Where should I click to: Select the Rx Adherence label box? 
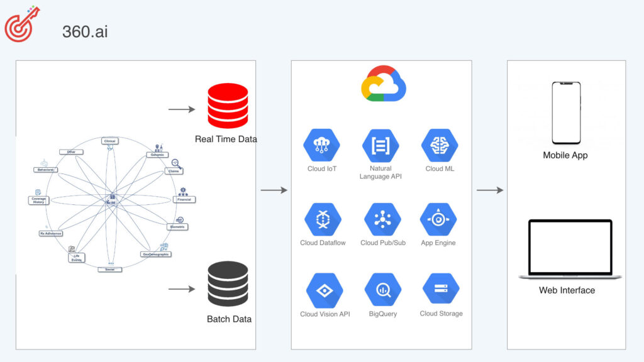[50, 234]
